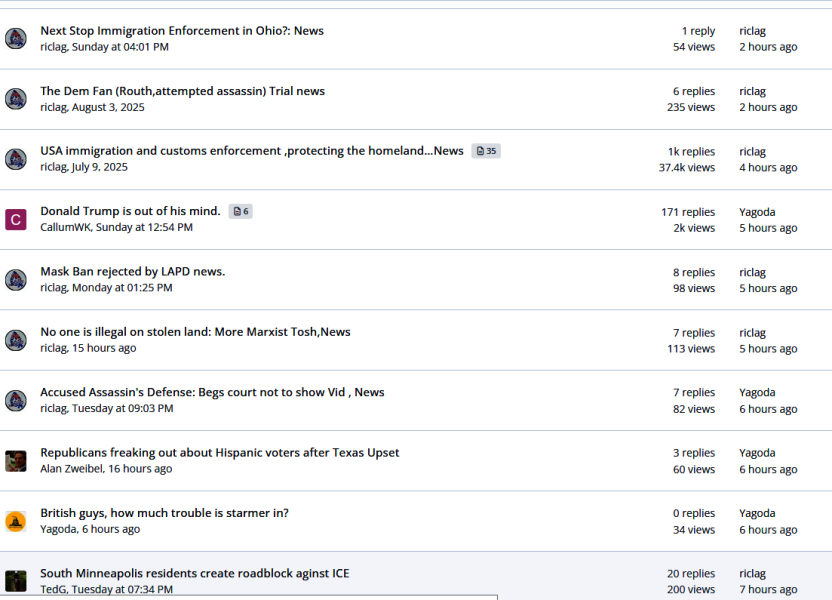Click avatar beside Mask Ban thread

(x=16, y=280)
